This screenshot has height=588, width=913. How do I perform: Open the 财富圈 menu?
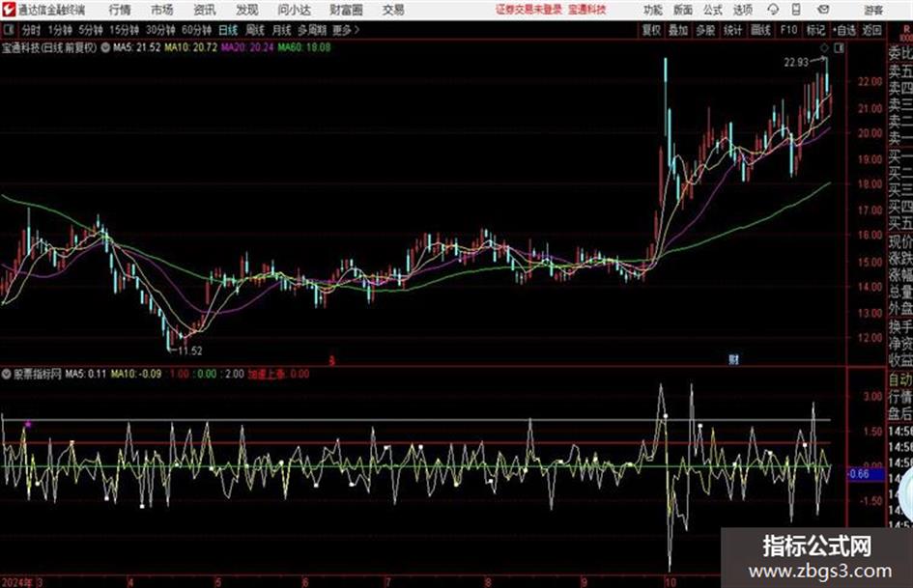coord(347,10)
